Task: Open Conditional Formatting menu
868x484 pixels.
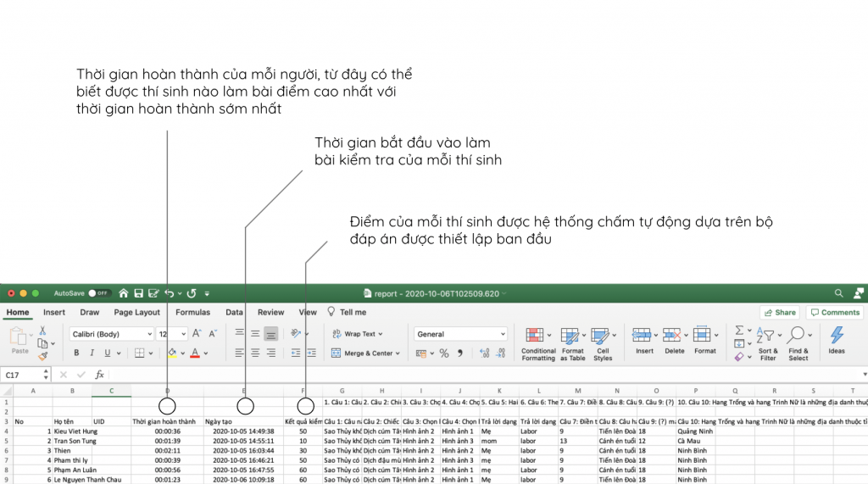Action: 538,344
